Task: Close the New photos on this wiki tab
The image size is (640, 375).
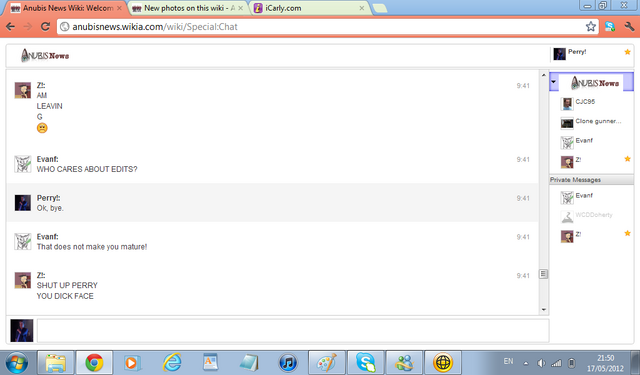Action: [240, 8]
